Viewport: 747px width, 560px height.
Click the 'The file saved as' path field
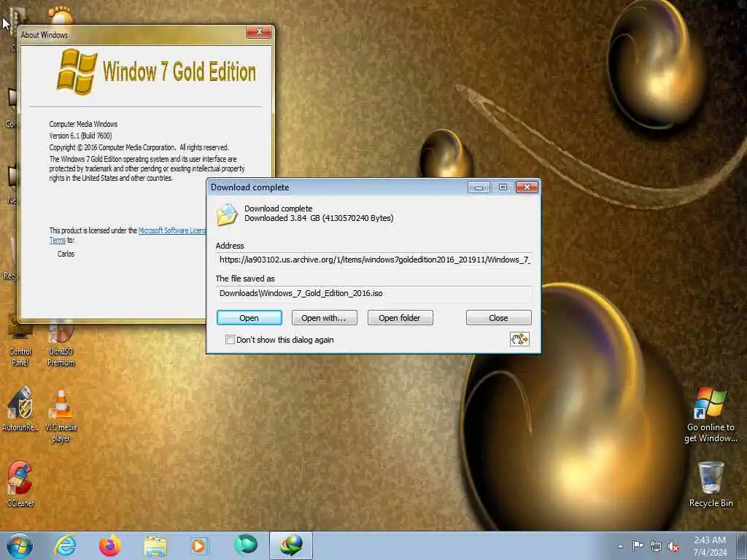pyautogui.click(x=374, y=293)
